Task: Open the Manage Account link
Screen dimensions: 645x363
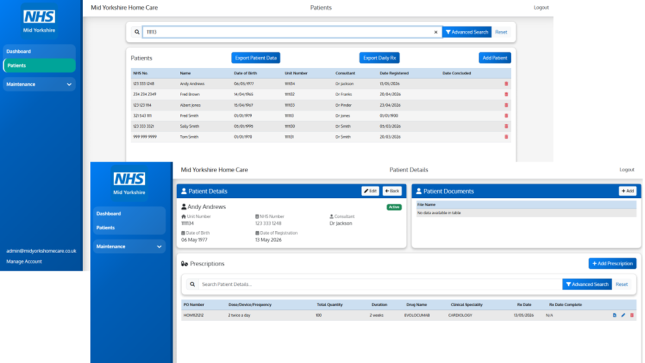Action: pyautogui.click(x=24, y=261)
